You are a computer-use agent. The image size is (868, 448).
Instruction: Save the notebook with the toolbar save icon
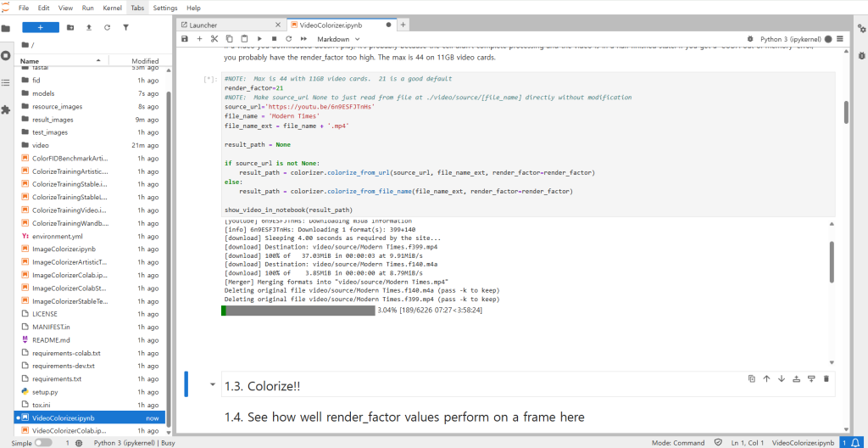click(185, 39)
